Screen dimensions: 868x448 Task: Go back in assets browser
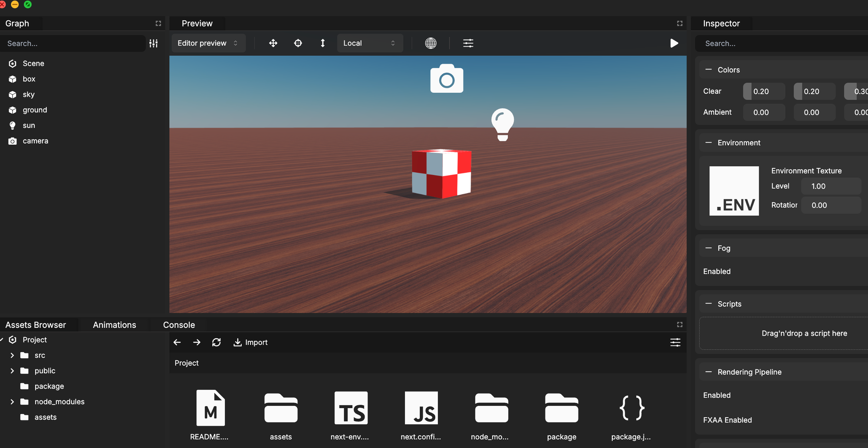(177, 343)
